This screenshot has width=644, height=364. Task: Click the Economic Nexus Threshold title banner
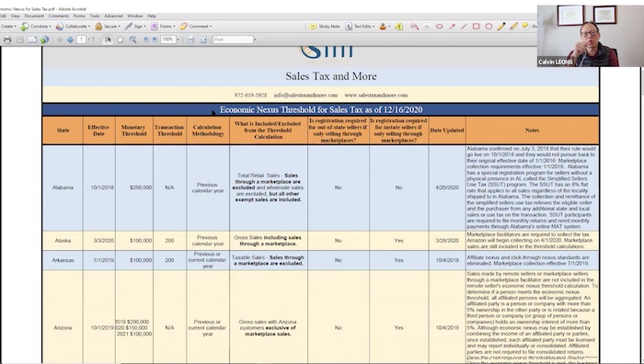click(320, 109)
